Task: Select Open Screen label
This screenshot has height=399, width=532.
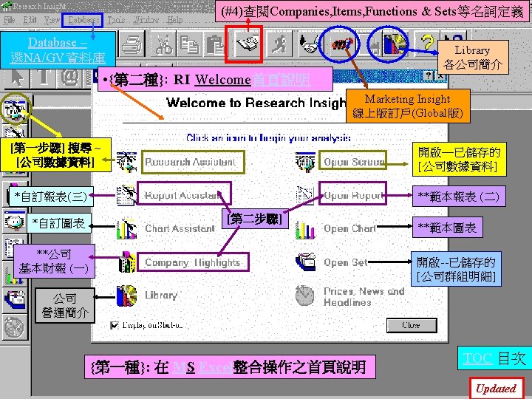Action: pyautogui.click(x=353, y=162)
